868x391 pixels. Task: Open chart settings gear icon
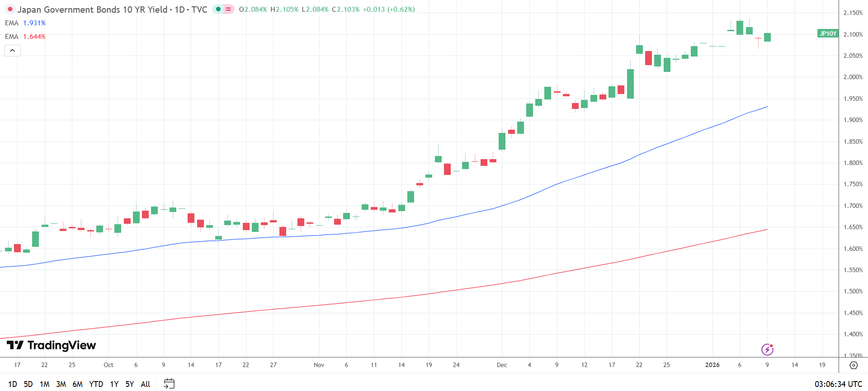pyautogui.click(x=854, y=365)
